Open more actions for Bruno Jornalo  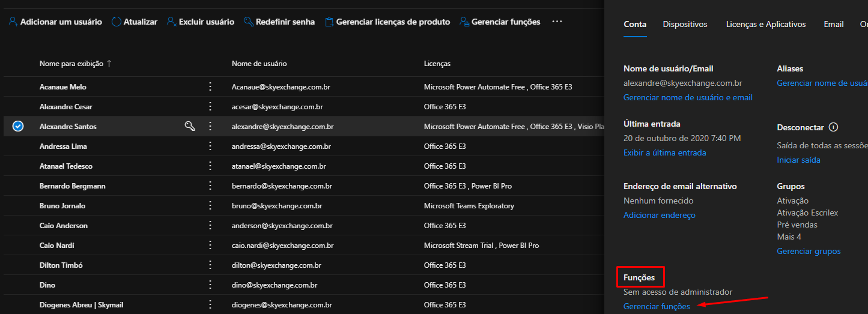(210, 205)
